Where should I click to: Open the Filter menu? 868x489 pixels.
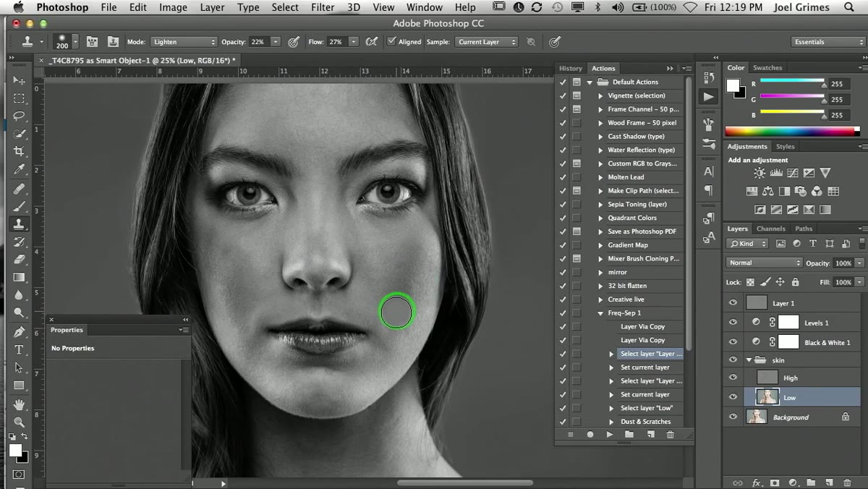(x=323, y=7)
